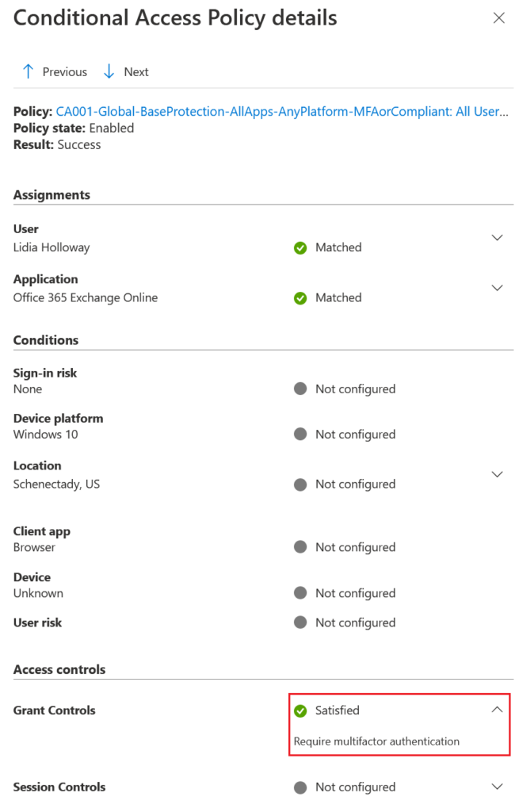
Task: Click gray status dot for Session Controls
Action: [x=300, y=787]
